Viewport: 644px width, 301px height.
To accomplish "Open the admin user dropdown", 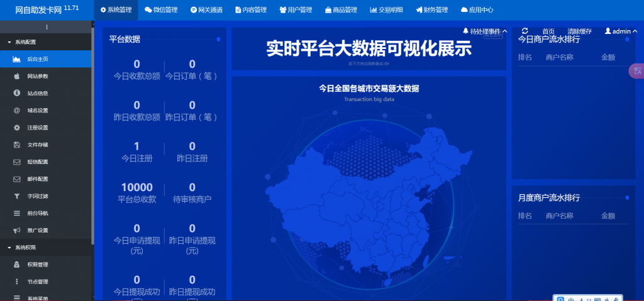I will pos(619,31).
